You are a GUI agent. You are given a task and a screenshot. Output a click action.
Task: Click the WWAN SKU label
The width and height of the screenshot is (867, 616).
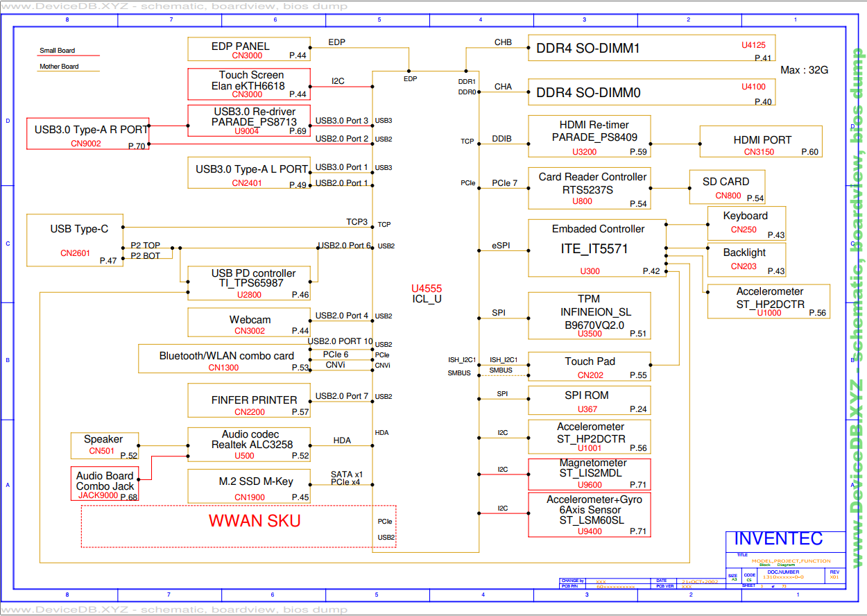click(x=255, y=521)
